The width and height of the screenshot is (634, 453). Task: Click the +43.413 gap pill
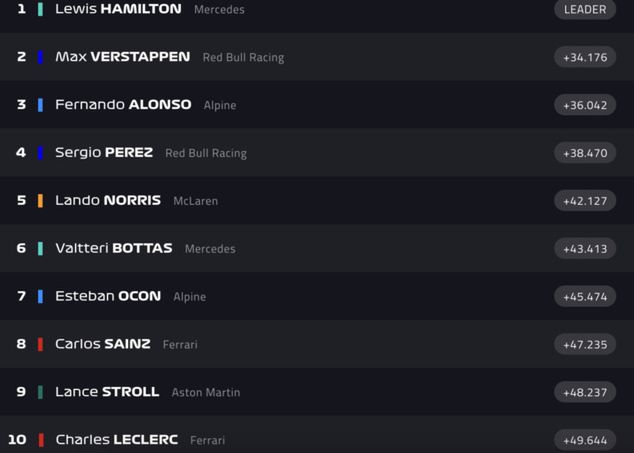[x=585, y=248]
